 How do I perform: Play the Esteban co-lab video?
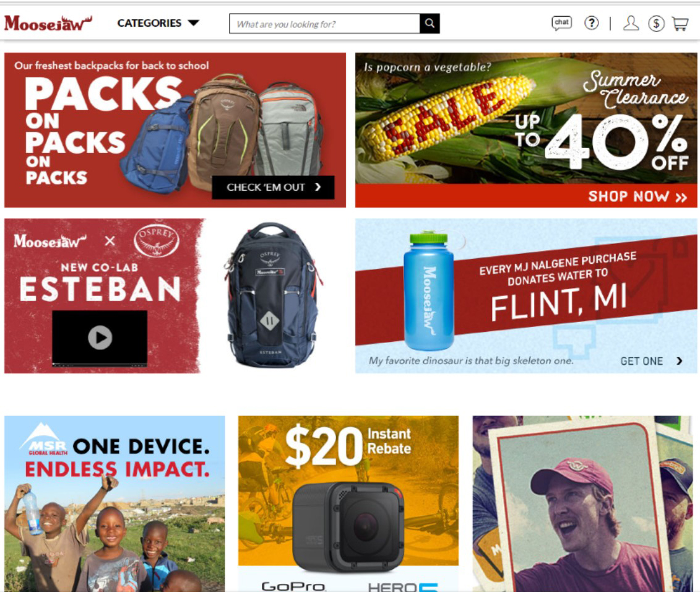pos(100,337)
